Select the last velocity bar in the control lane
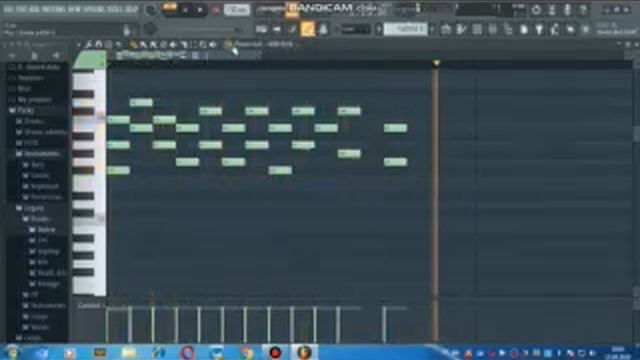The image size is (640, 360). coord(384,325)
